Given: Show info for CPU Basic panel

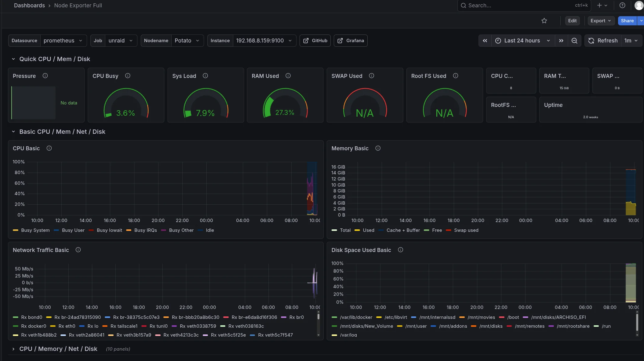Looking at the screenshot, I should (49, 148).
